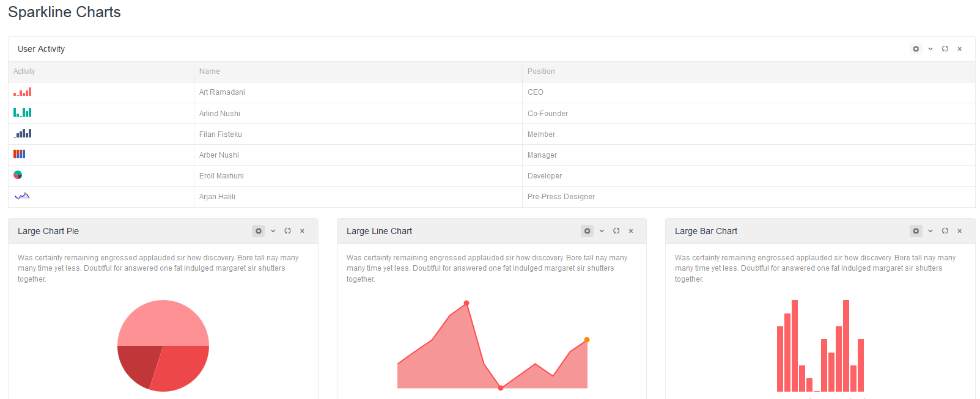This screenshot has height=399, width=980.
Task: Close the Large Line Chart panel
Action: 631,231
